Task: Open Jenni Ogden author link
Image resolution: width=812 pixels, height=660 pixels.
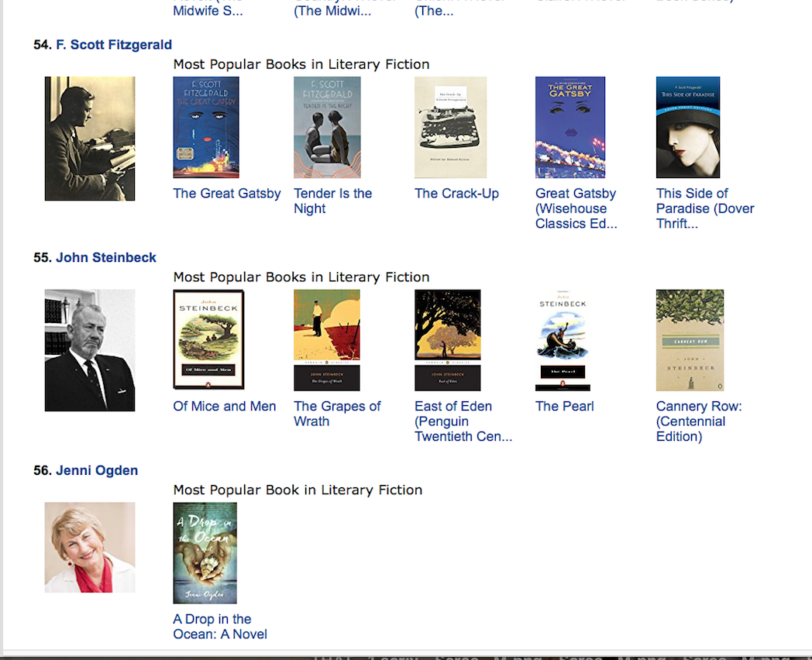Action: 97,470
